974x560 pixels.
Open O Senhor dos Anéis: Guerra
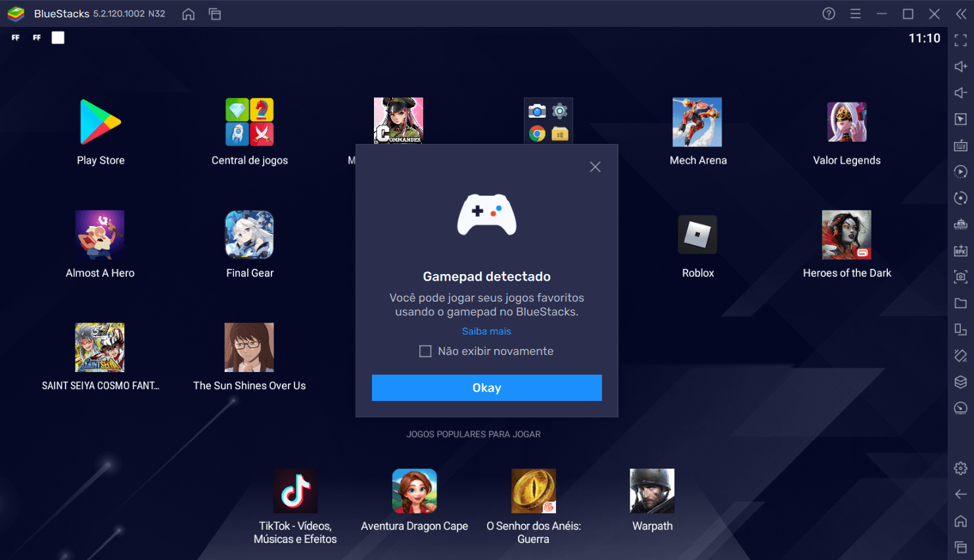click(x=534, y=491)
